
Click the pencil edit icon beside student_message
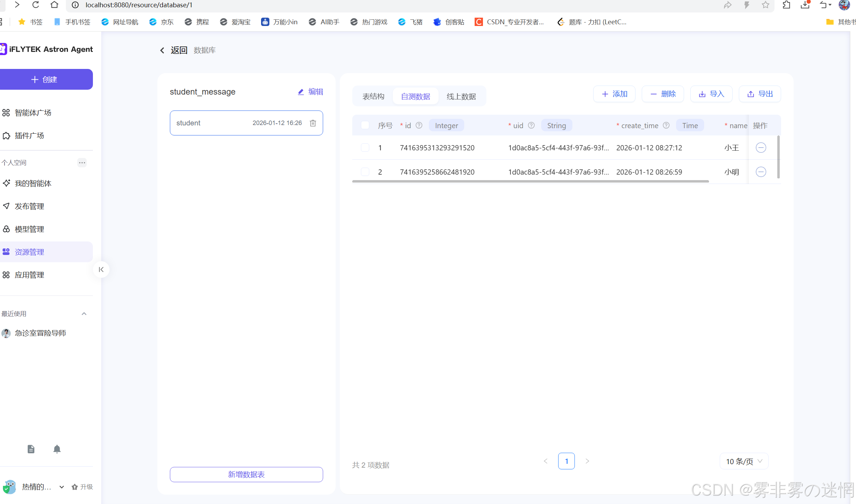click(301, 92)
